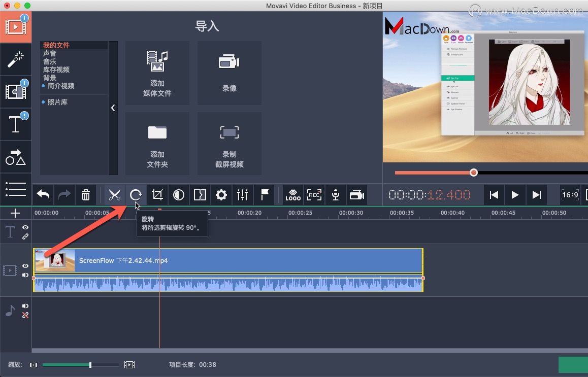
Task: Start screen recording with REC icon
Action: click(314, 195)
